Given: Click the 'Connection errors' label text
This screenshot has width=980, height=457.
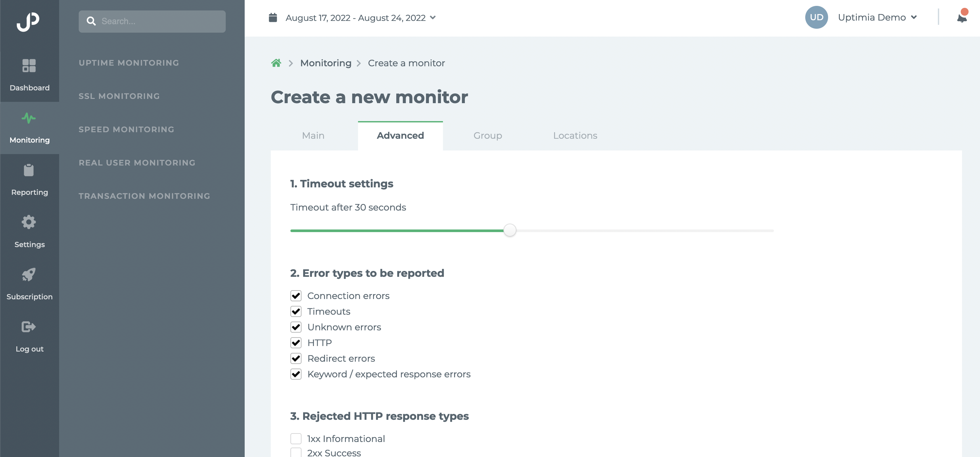Looking at the screenshot, I should 349,296.
